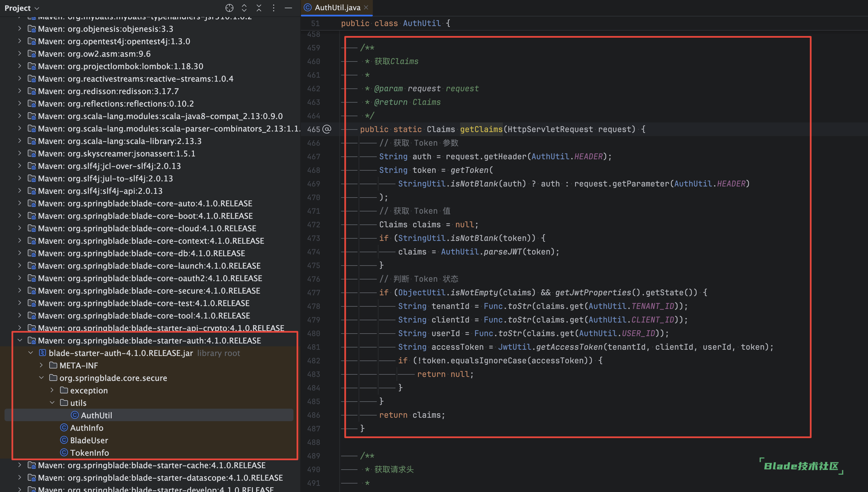The height and width of the screenshot is (492, 868).
Task: Select Maven: org.reflections:reflections:0.10.2
Action: [x=116, y=104]
